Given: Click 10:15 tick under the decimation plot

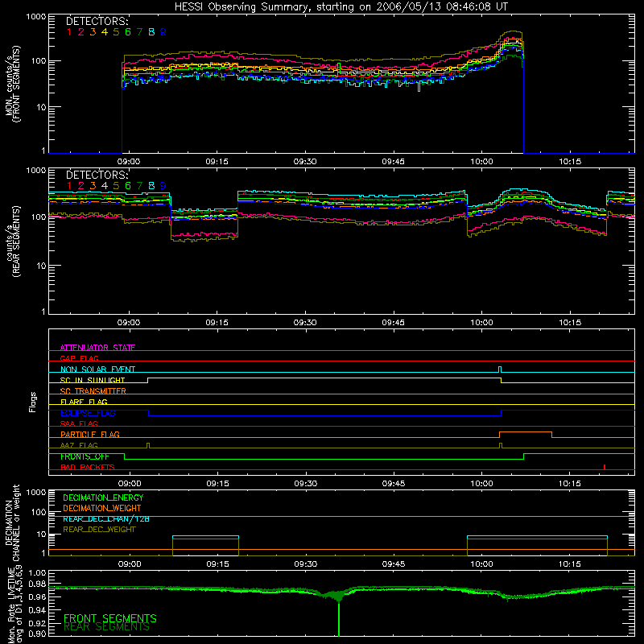Looking at the screenshot, I should 570,564.
